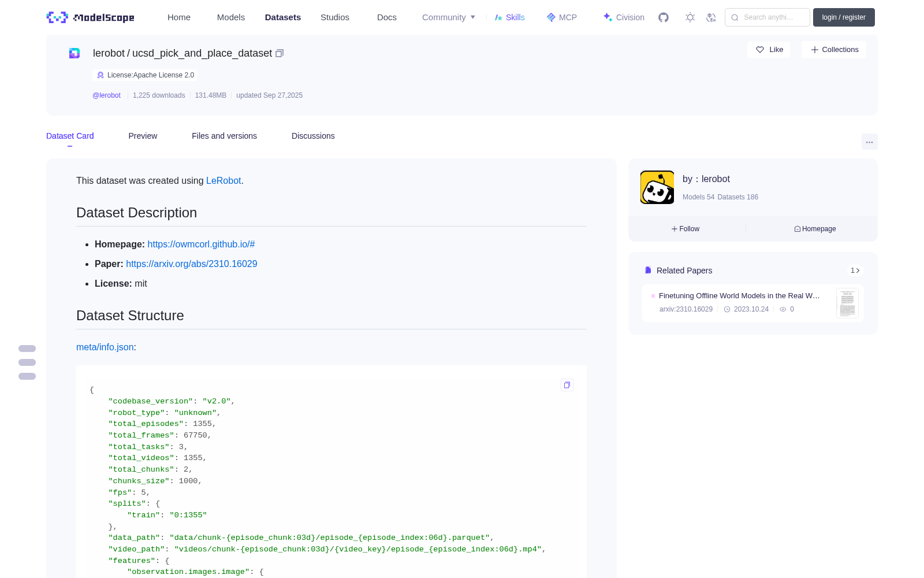Click the search anything input field
The height and width of the screenshot is (578, 924).
coord(767,17)
